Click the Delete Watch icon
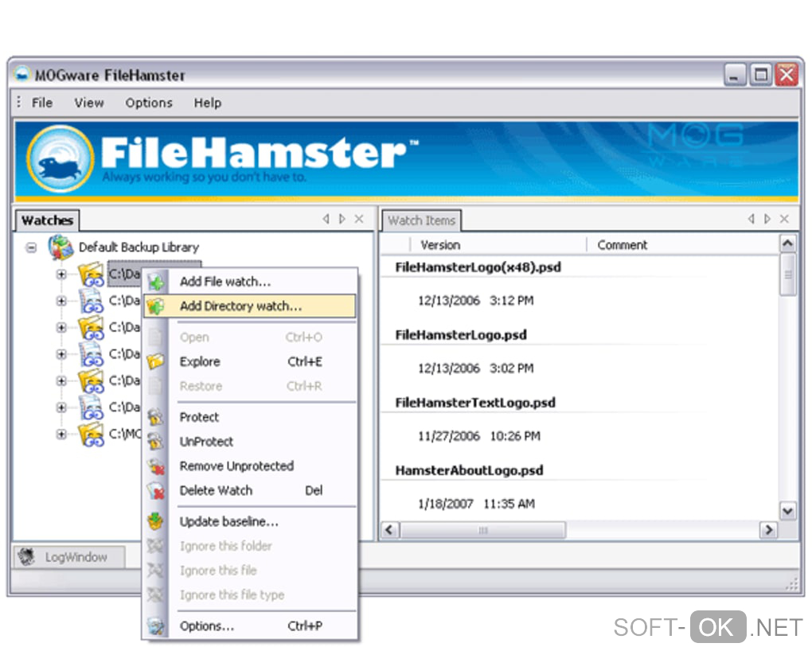Screen dimensions: 812x647 [x=156, y=491]
